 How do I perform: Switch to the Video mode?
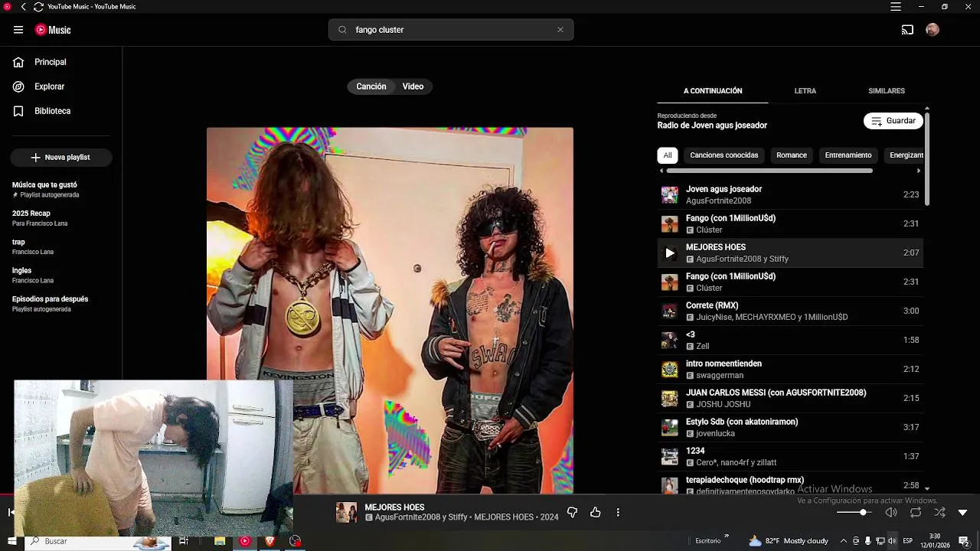[413, 86]
